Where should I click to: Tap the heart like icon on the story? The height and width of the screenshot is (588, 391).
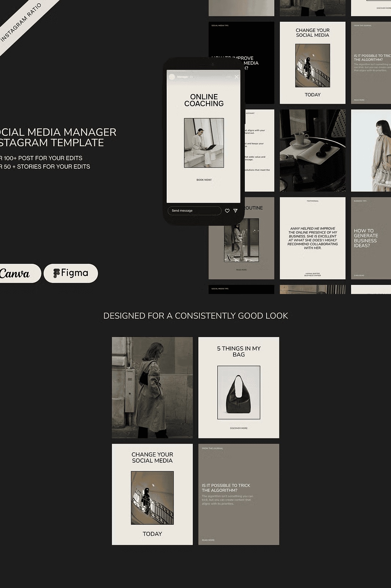coord(227,211)
